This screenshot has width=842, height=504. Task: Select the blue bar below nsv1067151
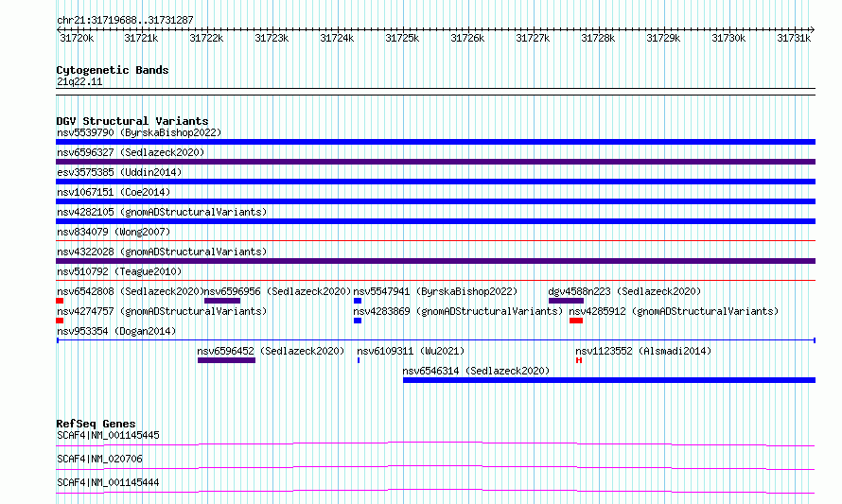(435, 201)
